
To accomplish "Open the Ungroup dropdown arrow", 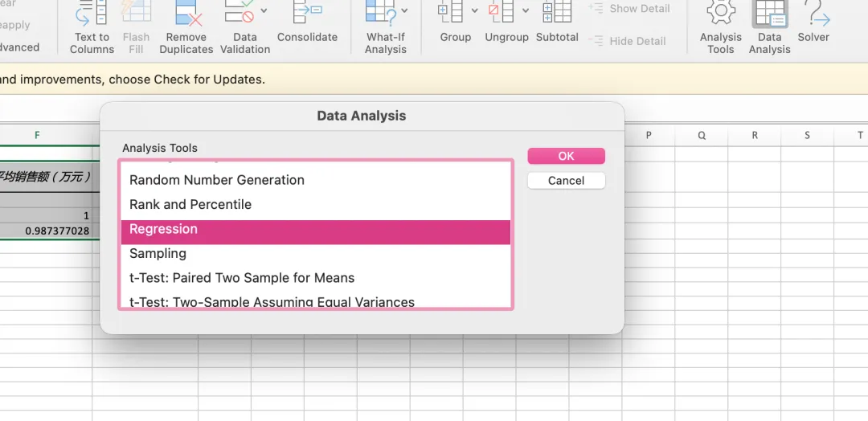I will click(526, 11).
